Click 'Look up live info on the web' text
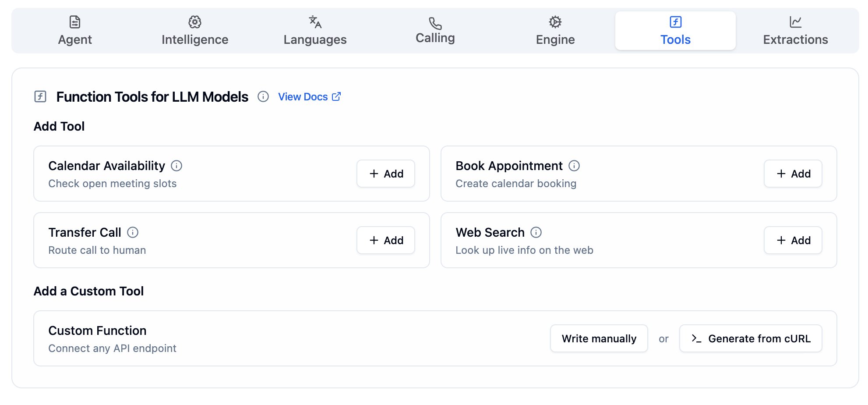The height and width of the screenshot is (405, 868). (x=524, y=250)
